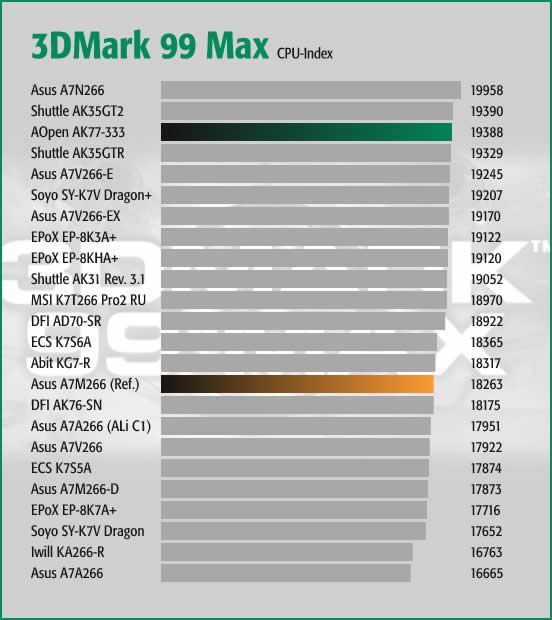Click the 18317 score value
The height and width of the screenshot is (620, 552).
tap(486, 363)
